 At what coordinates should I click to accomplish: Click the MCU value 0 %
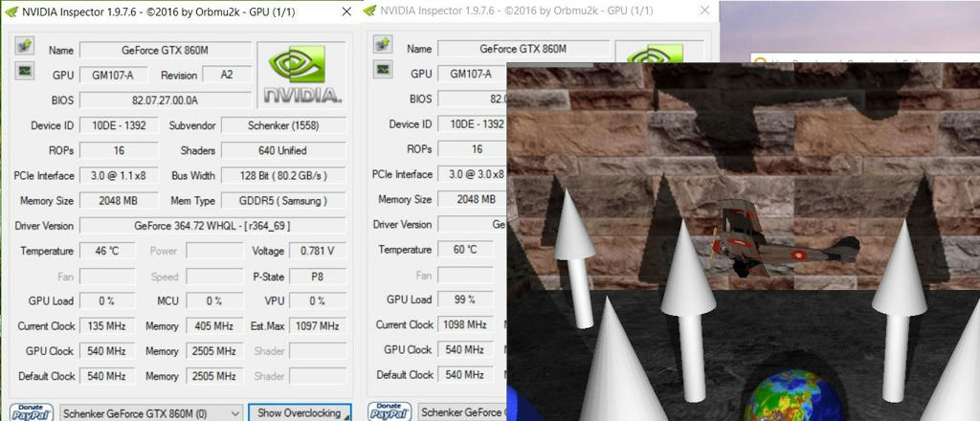click(214, 300)
